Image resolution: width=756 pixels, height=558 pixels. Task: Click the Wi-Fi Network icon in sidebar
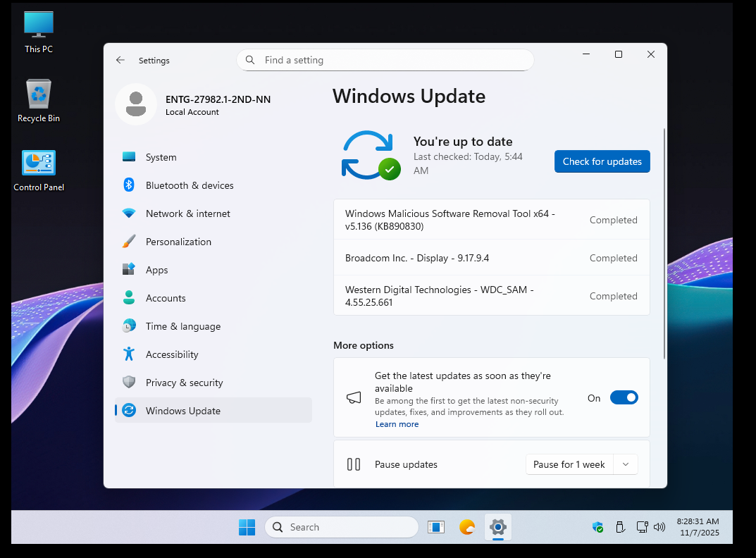point(129,213)
